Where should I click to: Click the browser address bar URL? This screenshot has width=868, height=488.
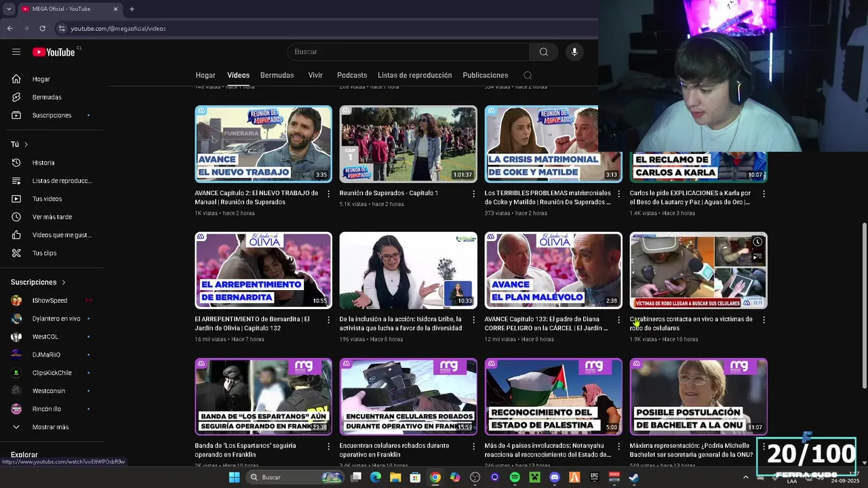[118, 28]
